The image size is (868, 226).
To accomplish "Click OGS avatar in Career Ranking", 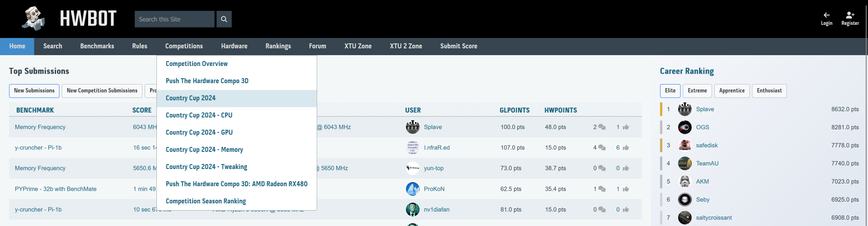I will click(685, 127).
